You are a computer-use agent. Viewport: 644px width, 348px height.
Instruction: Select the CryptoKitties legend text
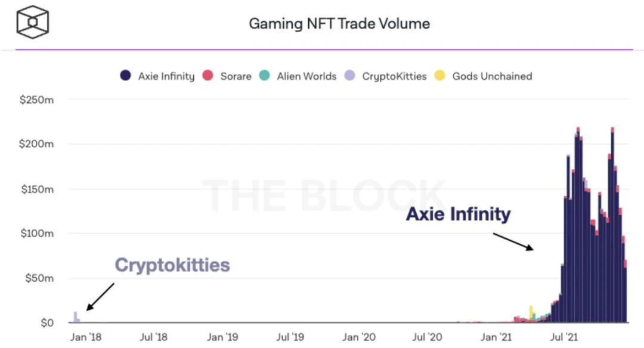point(394,76)
